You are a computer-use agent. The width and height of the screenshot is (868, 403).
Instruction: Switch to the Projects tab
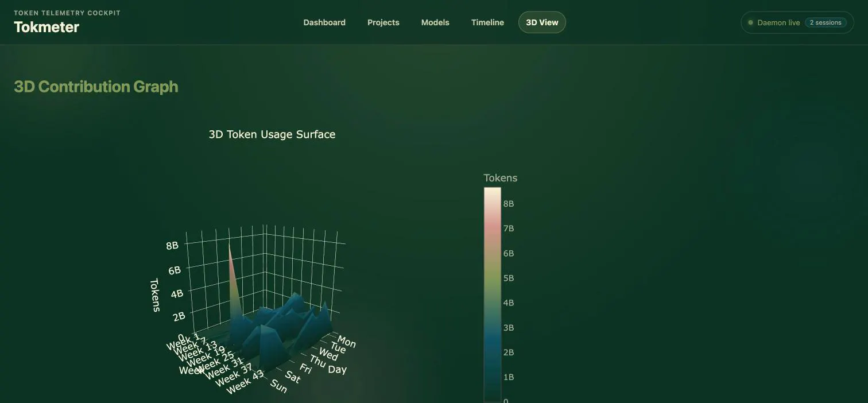click(383, 22)
